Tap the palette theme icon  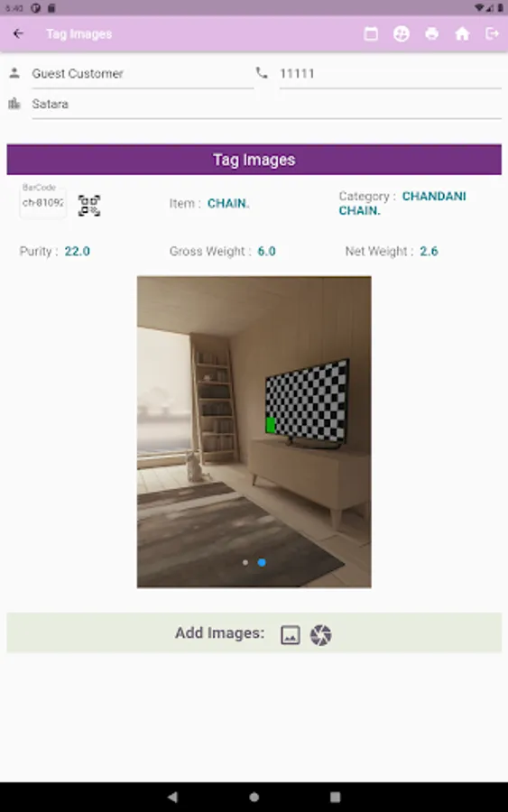pos(402,34)
